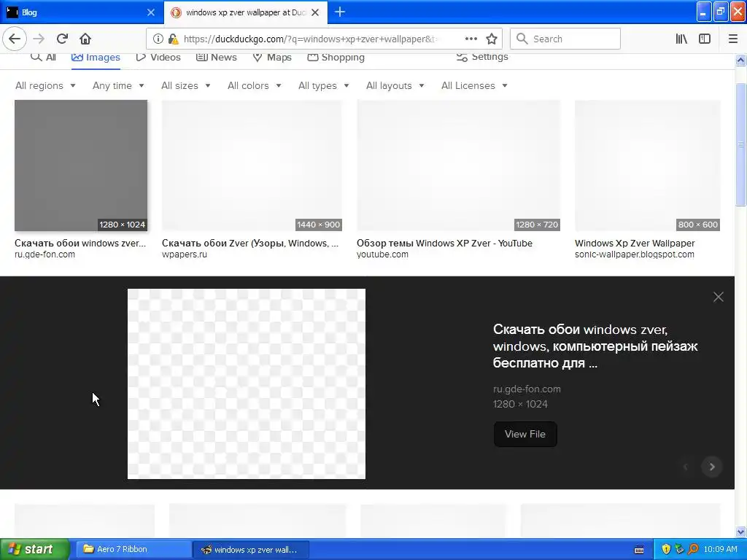Close the Blog tab
The height and width of the screenshot is (560, 747).
tap(151, 12)
